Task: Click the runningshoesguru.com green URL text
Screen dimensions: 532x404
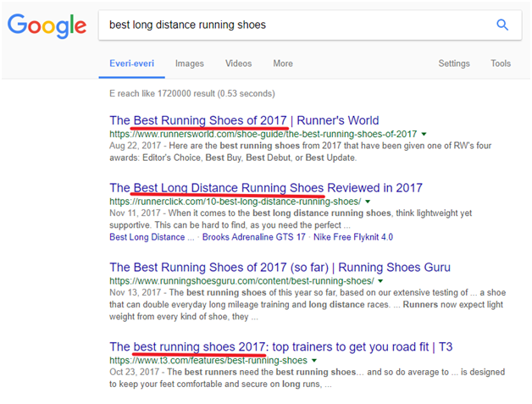Action: [241, 281]
